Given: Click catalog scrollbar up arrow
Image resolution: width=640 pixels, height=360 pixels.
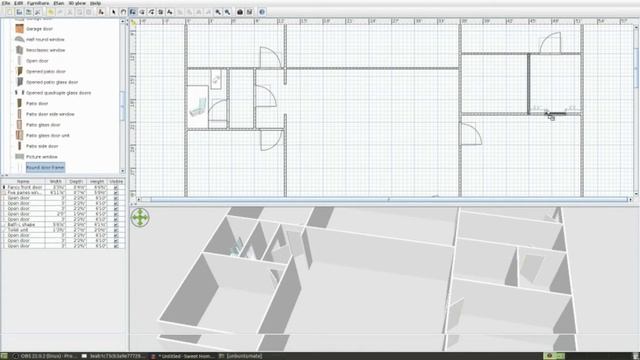Looking at the screenshot, I should [x=123, y=21].
